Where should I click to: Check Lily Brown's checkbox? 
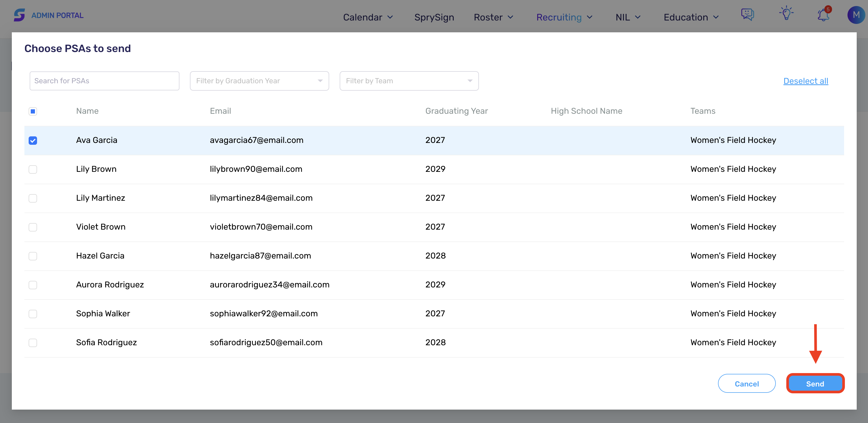pyautogui.click(x=33, y=169)
